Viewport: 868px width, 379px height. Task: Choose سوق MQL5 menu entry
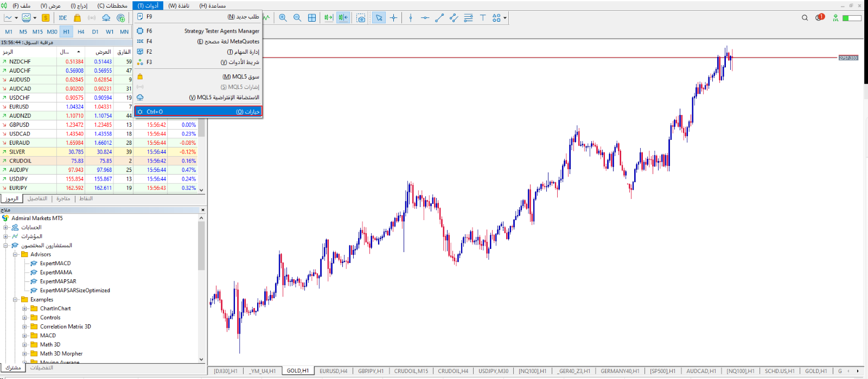[198, 76]
